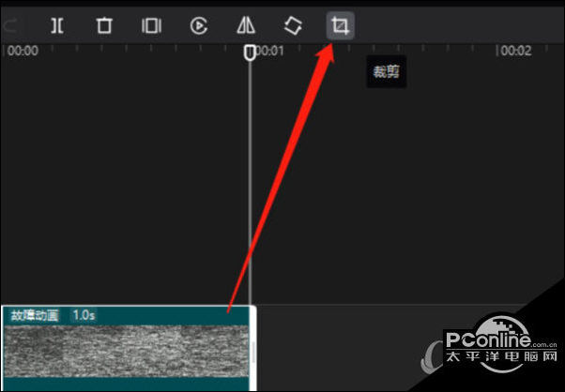The width and height of the screenshot is (565, 392).
Task: Apply the Mirror flip tool
Action: coord(246,26)
